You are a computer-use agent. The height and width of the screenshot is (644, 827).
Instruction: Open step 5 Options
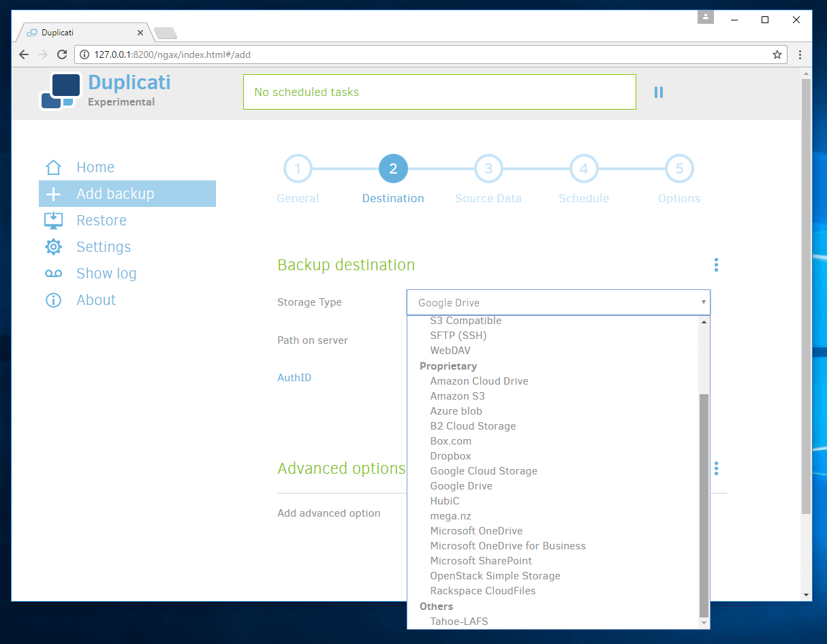point(679,169)
